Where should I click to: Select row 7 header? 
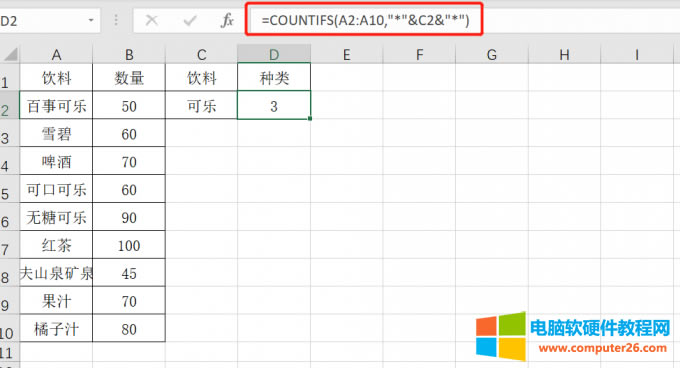click(10, 244)
